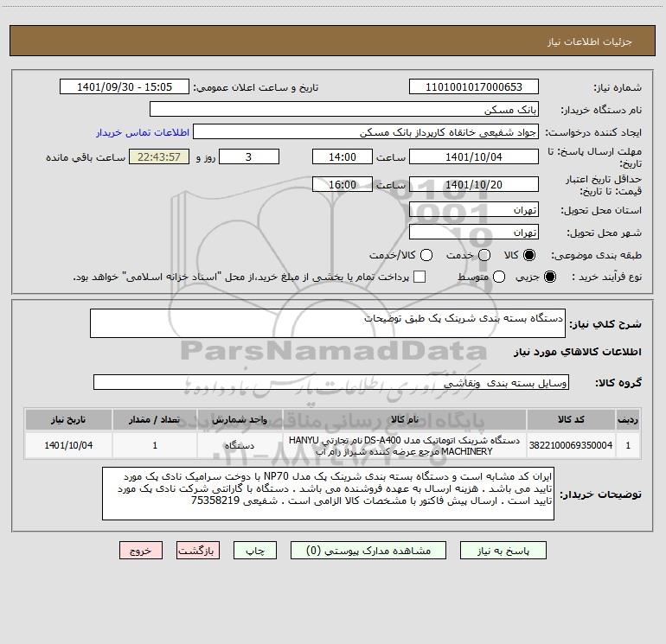This screenshot has width=666, height=644.
Task: Click response deadline date 1401/10/04 field
Action: tap(474, 156)
